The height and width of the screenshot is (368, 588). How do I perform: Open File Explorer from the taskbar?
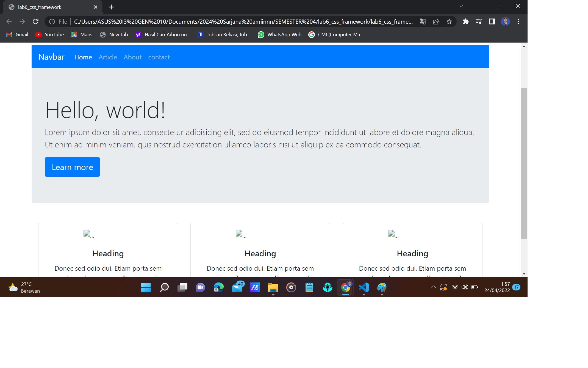click(x=273, y=287)
